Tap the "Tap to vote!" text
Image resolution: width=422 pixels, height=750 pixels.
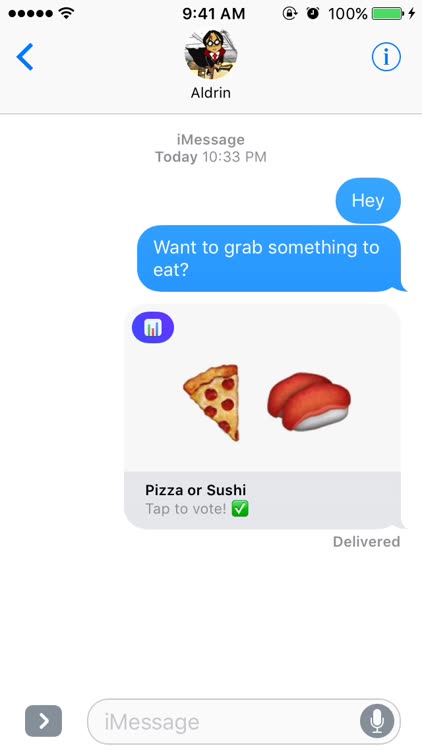coord(186,509)
